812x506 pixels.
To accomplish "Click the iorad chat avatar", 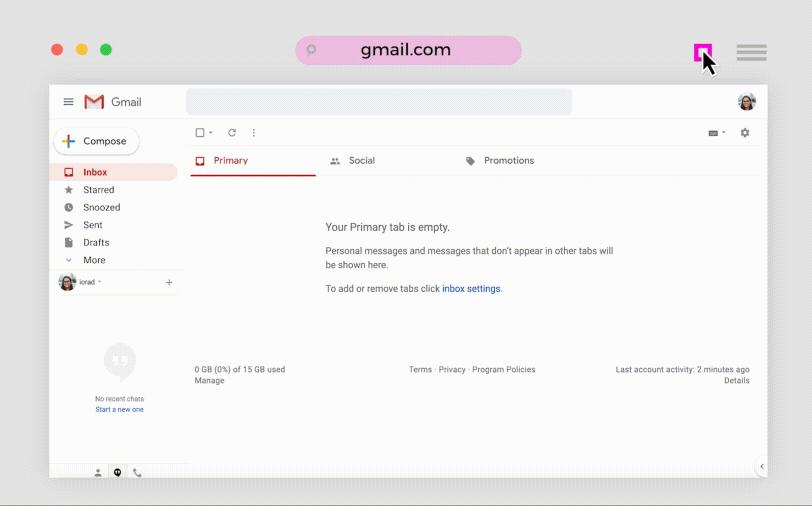I will (67, 282).
